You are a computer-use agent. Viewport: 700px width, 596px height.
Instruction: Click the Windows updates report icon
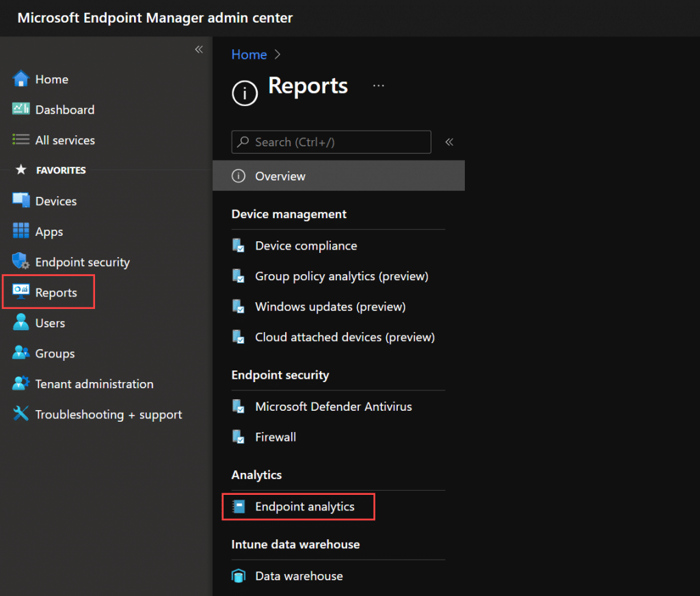pyautogui.click(x=239, y=307)
